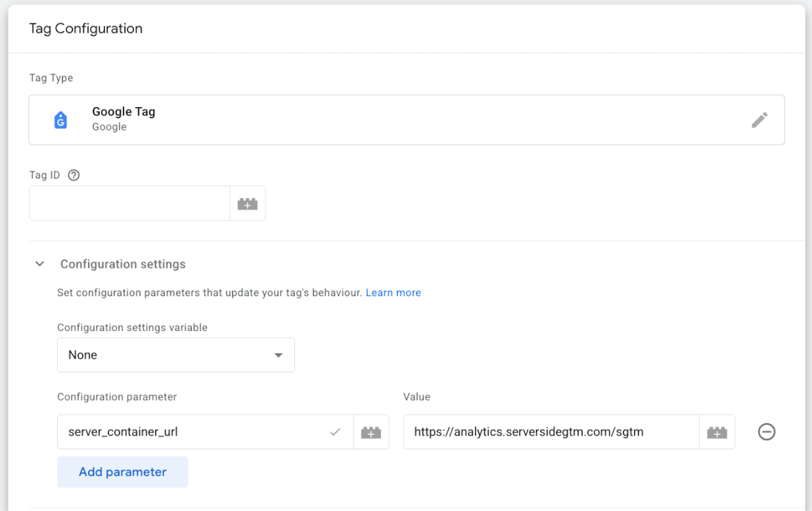Insert variable for the Value URL field
Image resolution: width=812 pixels, height=511 pixels.
(x=717, y=432)
